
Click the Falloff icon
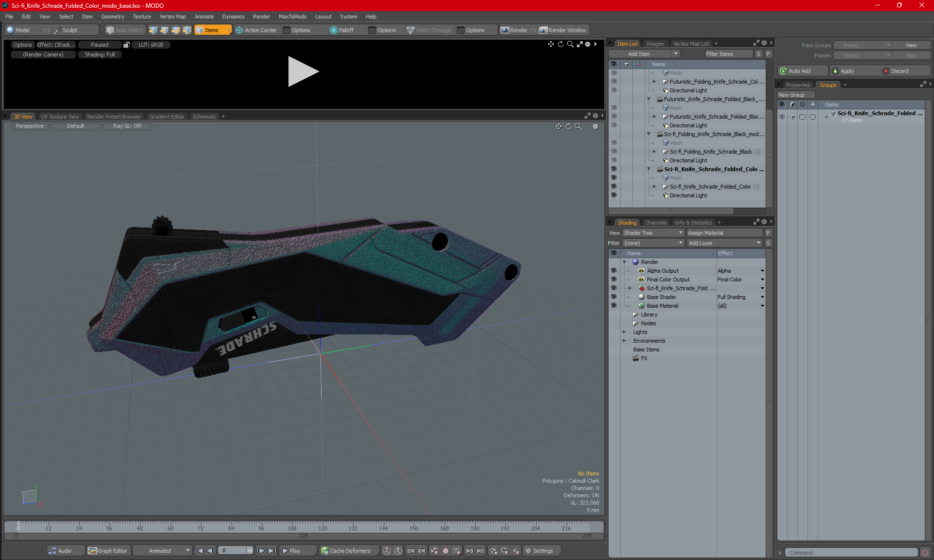[x=334, y=30]
